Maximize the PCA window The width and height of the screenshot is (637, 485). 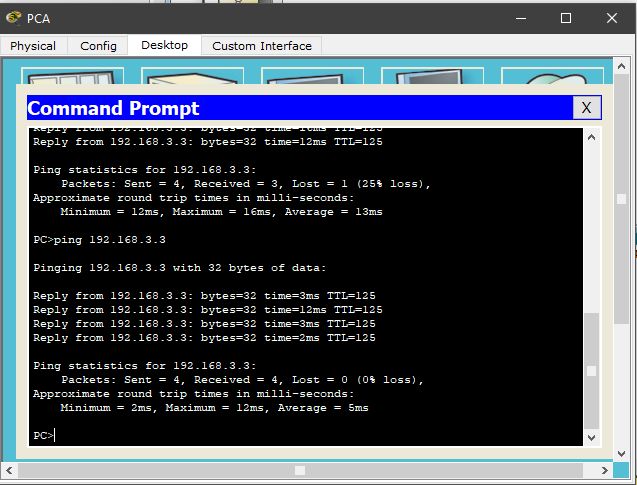pos(566,18)
